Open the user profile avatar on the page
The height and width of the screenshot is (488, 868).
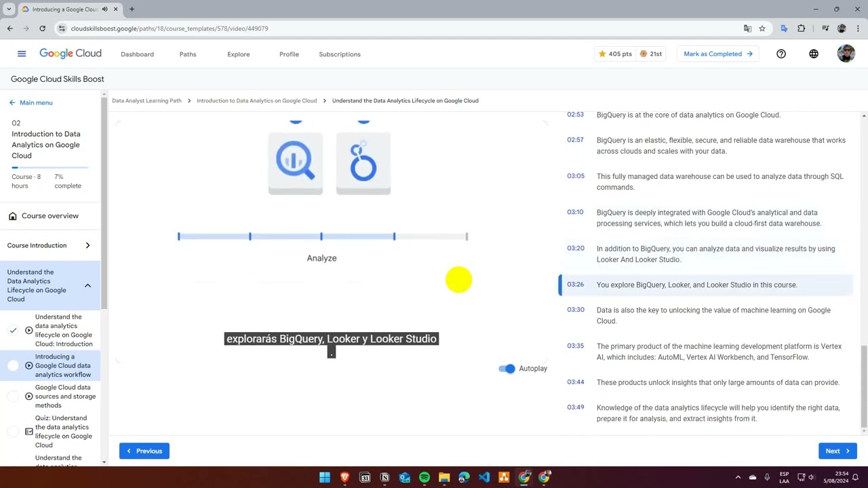point(846,54)
